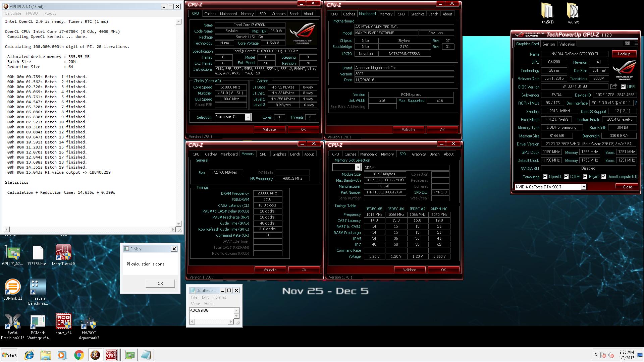Open Graphics tab in CPU-Z Memory window
Image resolution: width=644 pixels, height=362 pixels.
pyautogui.click(x=279, y=154)
